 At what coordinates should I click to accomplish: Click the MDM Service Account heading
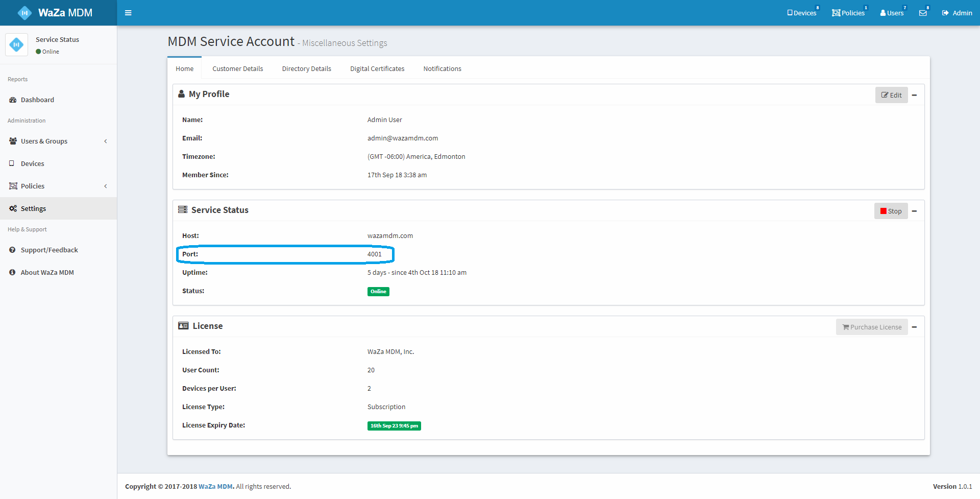tap(231, 41)
